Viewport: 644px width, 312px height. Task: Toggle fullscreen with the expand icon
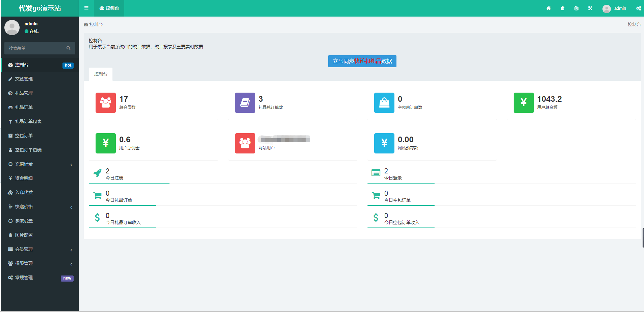[590, 8]
